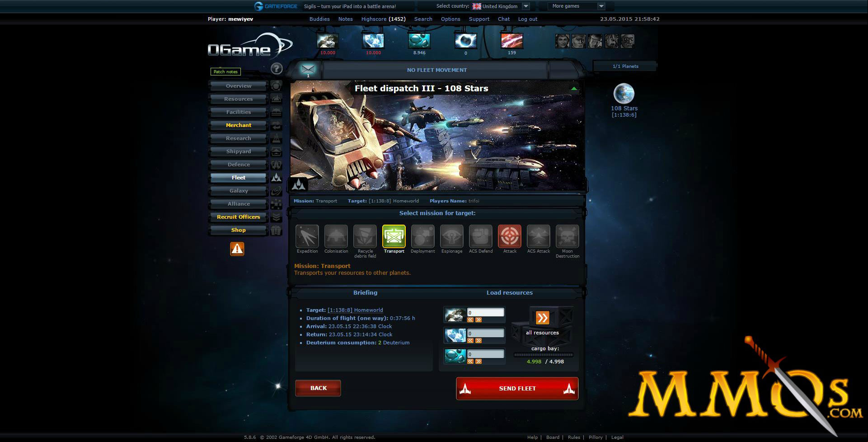Viewport: 868px width, 442px height.
Task: Select the Colonisation mission icon
Action: [336, 236]
